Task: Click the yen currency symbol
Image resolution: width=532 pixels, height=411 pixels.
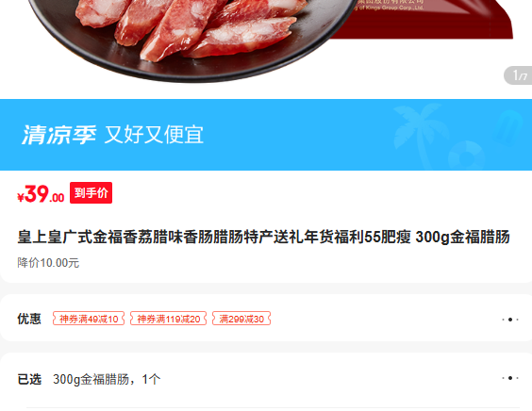Action: tap(21, 197)
